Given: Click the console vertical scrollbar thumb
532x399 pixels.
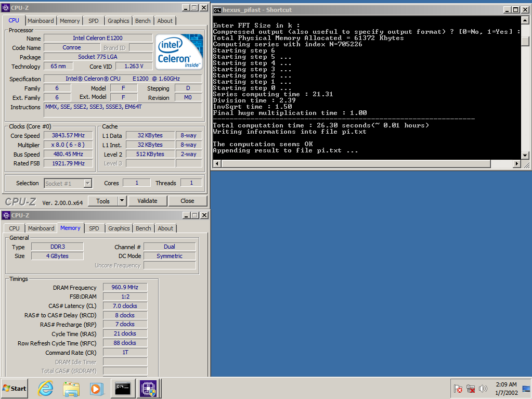Looking at the screenshot, I should tap(525, 41).
